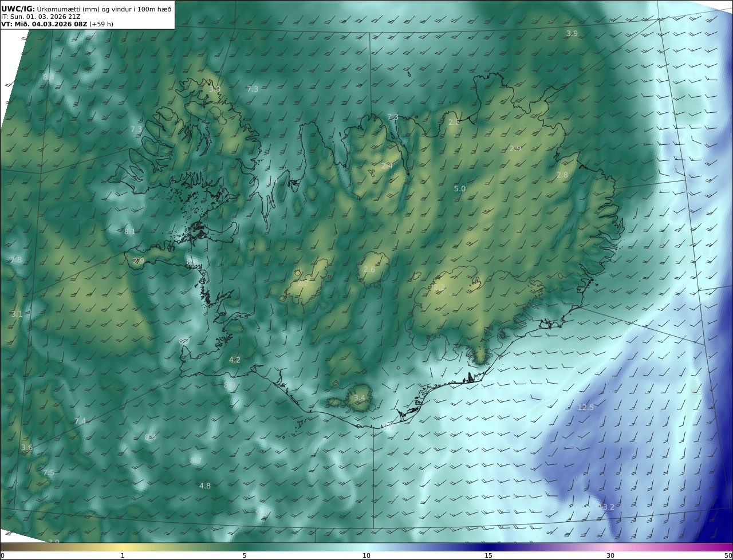Click the colorbar tick label "50"
733x560 pixels.
(x=728, y=555)
